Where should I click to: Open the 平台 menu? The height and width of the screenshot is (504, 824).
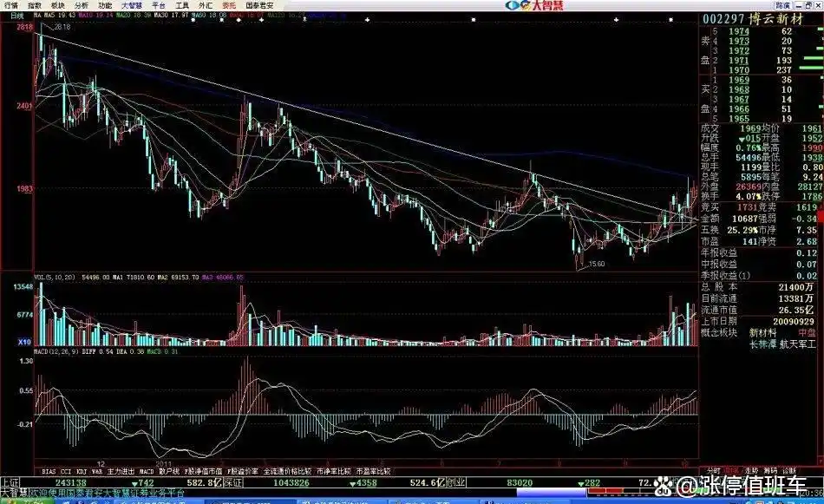[x=158, y=5]
